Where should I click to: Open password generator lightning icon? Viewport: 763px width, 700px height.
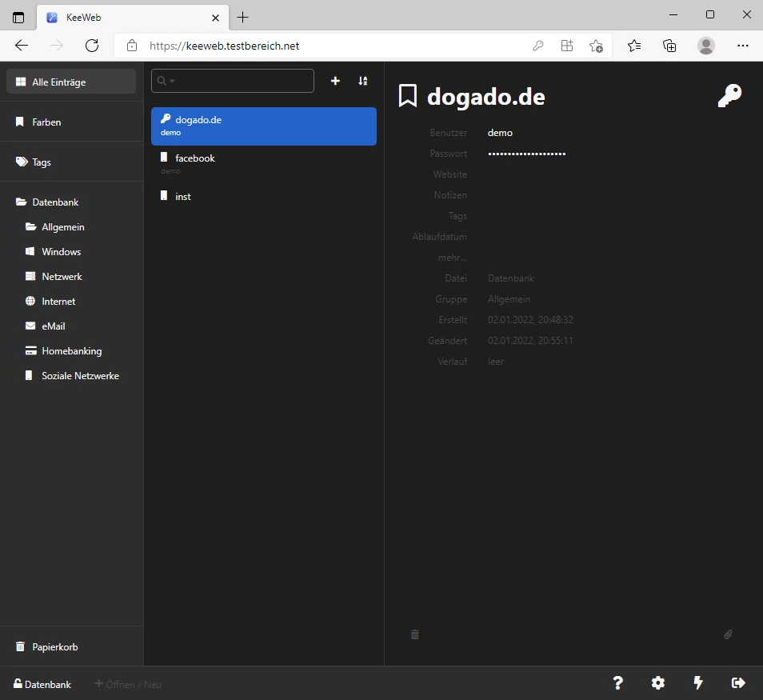(x=698, y=682)
